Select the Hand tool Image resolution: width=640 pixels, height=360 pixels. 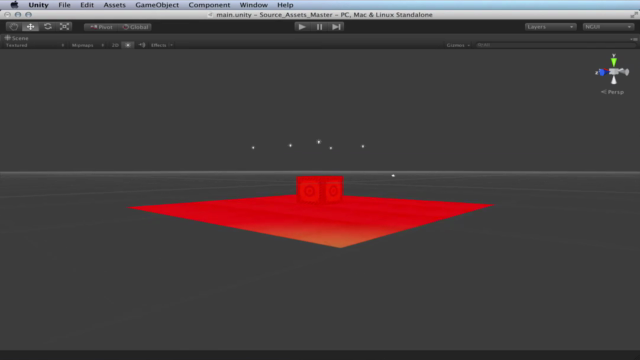point(13,27)
